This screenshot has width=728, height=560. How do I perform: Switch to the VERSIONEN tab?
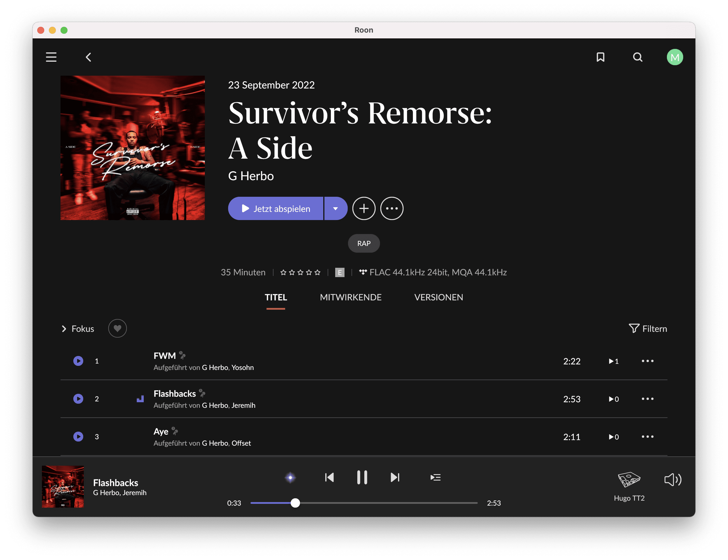coord(438,297)
